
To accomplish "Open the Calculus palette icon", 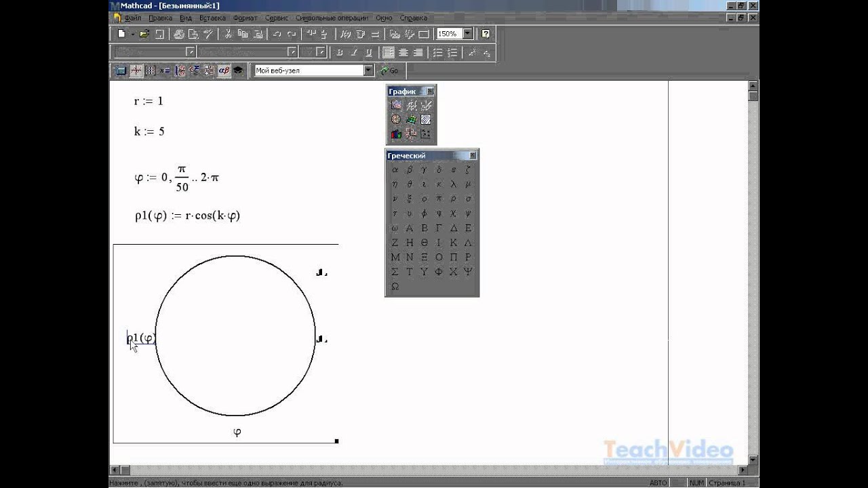I will [181, 70].
